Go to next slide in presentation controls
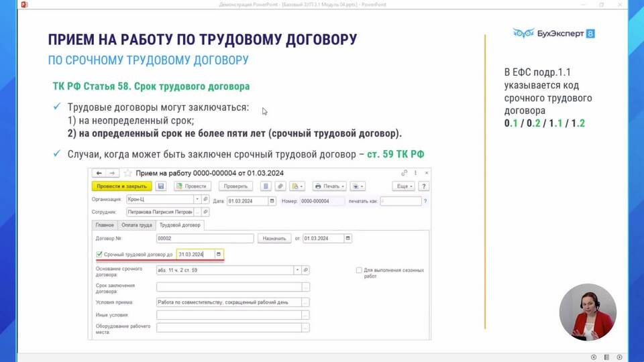This screenshot has width=644, height=362. 619,357
